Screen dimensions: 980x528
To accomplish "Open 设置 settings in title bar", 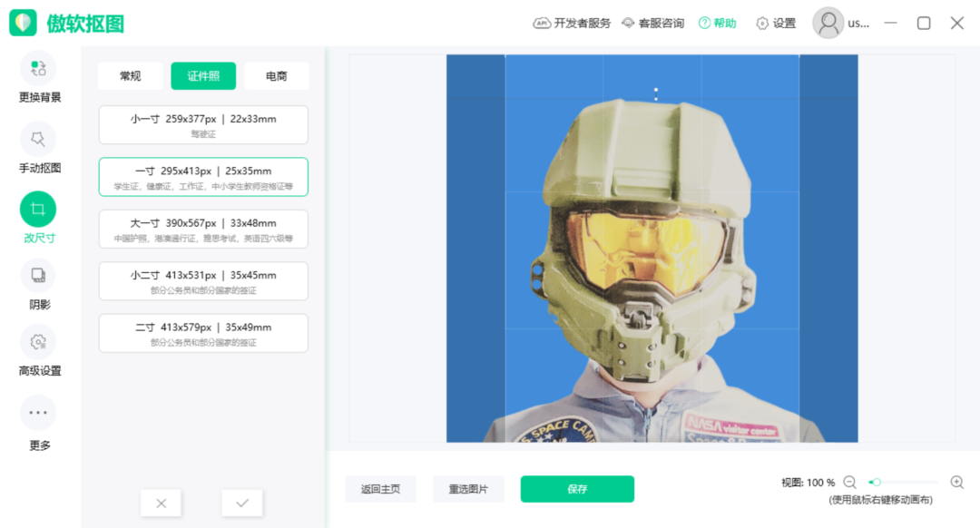I will coord(776,23).
